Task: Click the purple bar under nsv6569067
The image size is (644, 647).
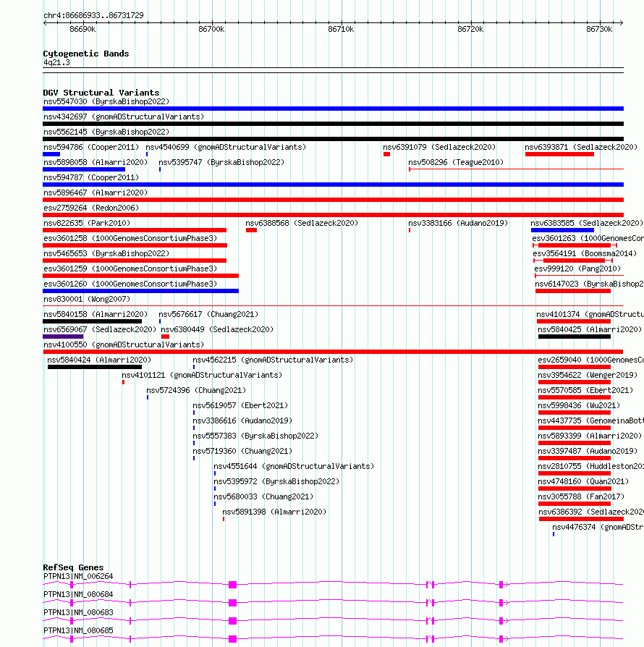Action: point(63,337)
